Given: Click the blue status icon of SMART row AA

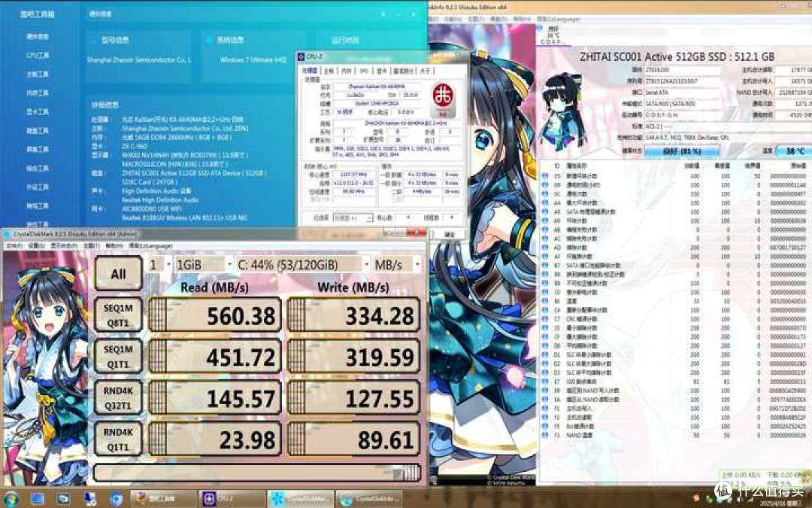Looking at the screenshot, I should 545,202.
